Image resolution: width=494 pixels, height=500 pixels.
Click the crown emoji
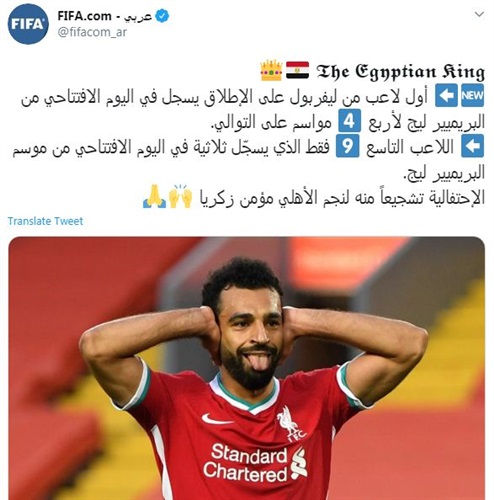coord(271,70)
